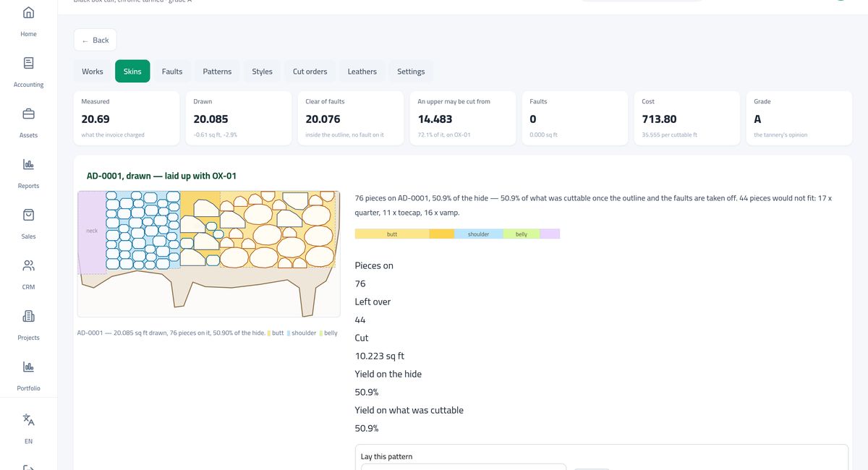This screenshot has width=868, height=470.
Task: Click the butt segment of the yield bar
Action: tap(392, 234)
